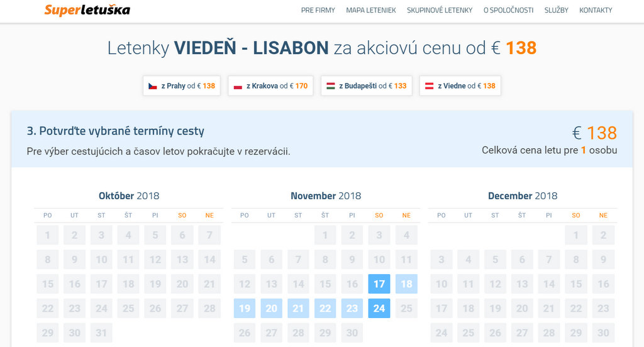Click November 25 in the calendar
The image size is (644, 347).
406,309
